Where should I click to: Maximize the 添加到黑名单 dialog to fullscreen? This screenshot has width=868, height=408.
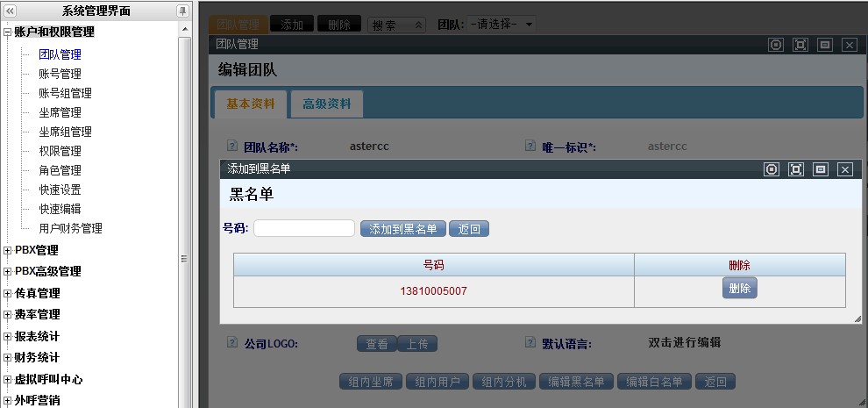click(x=796, y=169)
